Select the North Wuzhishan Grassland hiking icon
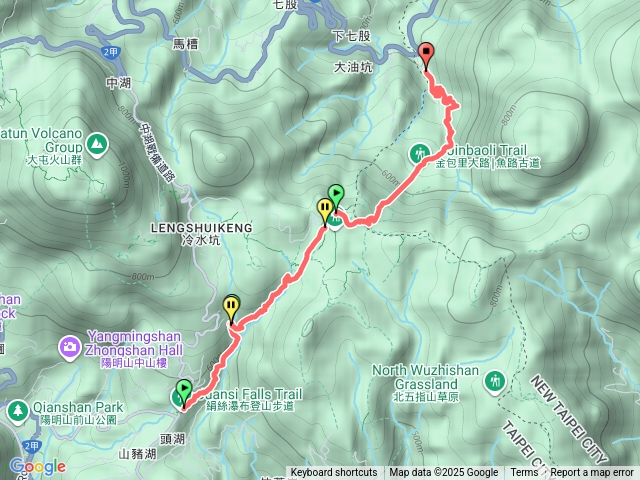640x480 pixels. coord(494,383)
